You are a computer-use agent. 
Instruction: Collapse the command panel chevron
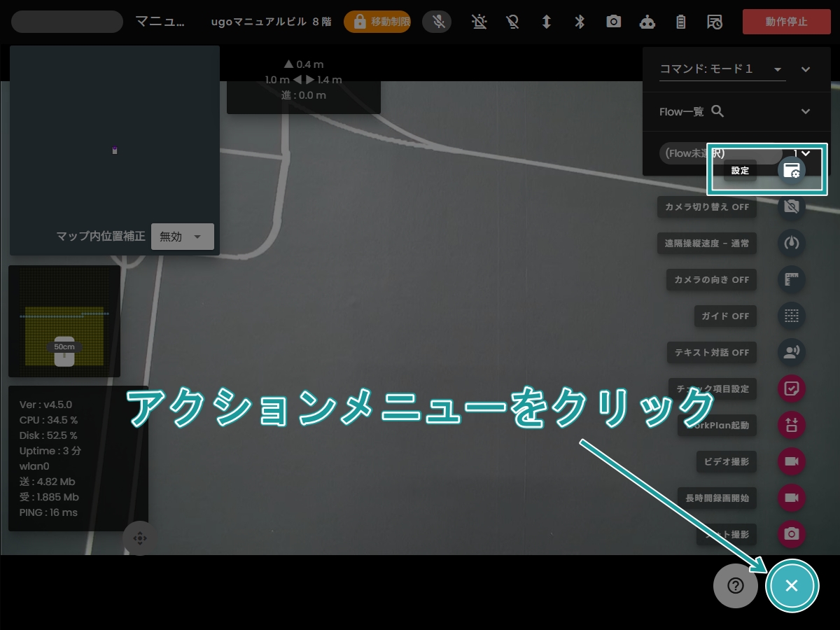806,69
